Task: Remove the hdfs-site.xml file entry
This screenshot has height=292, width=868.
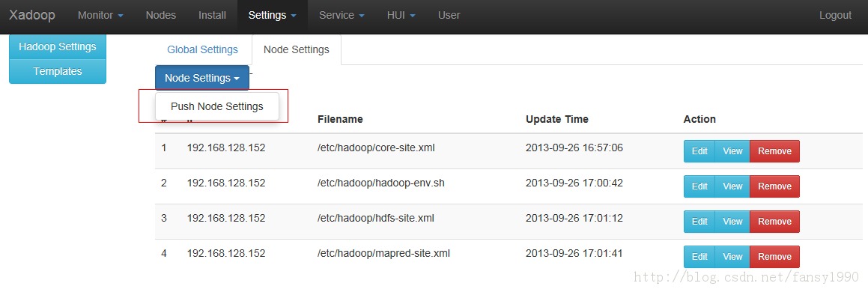Action: tap(774, 221)
